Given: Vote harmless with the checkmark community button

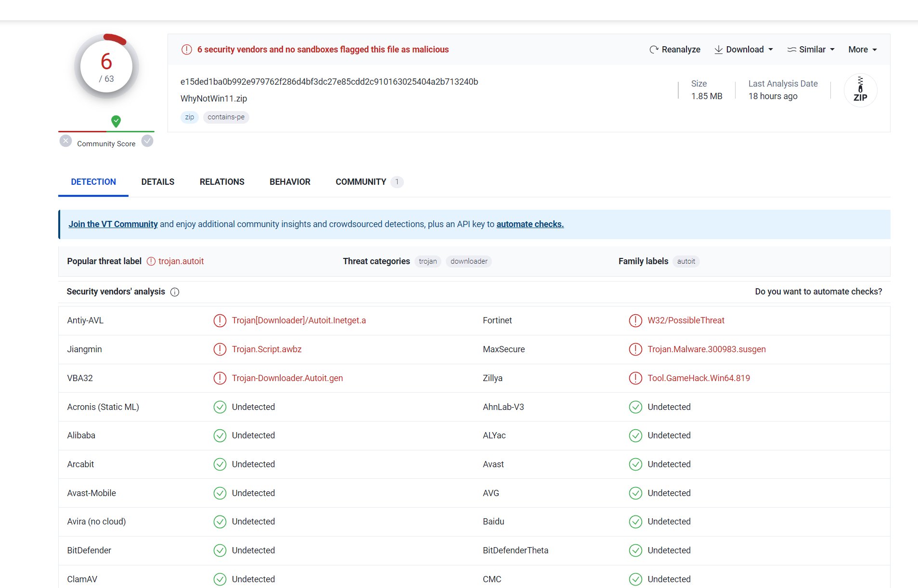Looking at the screenshot, I should click(147, 141).
